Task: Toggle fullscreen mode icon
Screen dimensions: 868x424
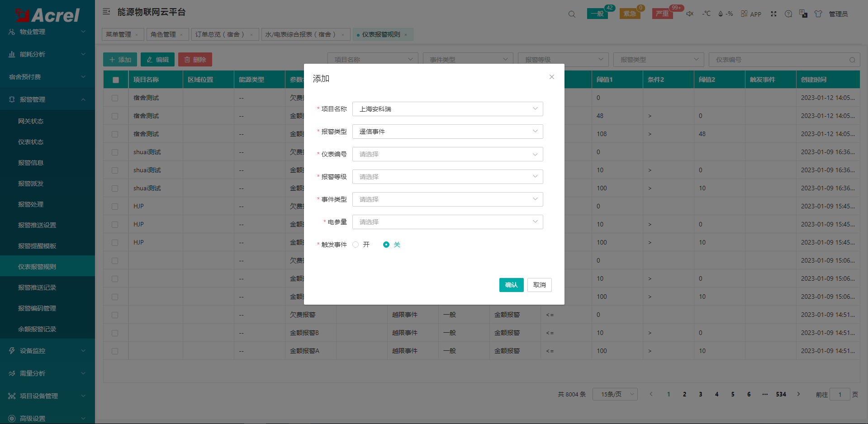Action: 773,14
